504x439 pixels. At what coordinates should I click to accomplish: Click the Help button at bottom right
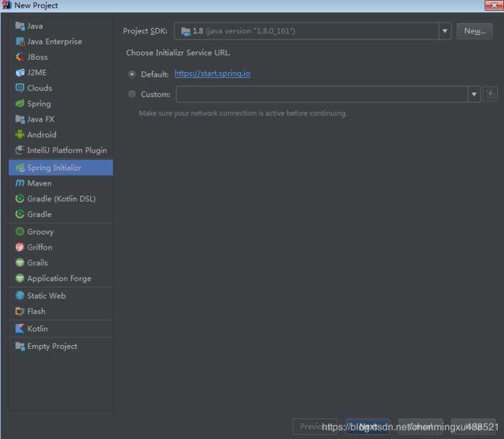click(473, 427)
